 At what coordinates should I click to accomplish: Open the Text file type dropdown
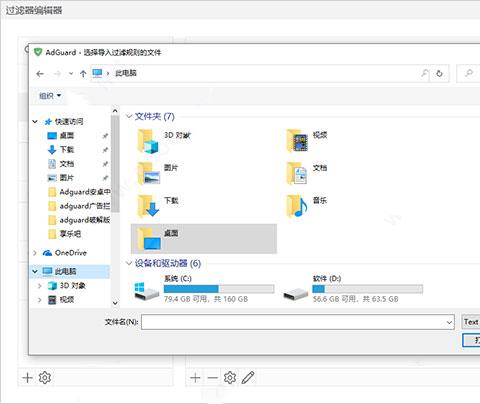[471, 322]
